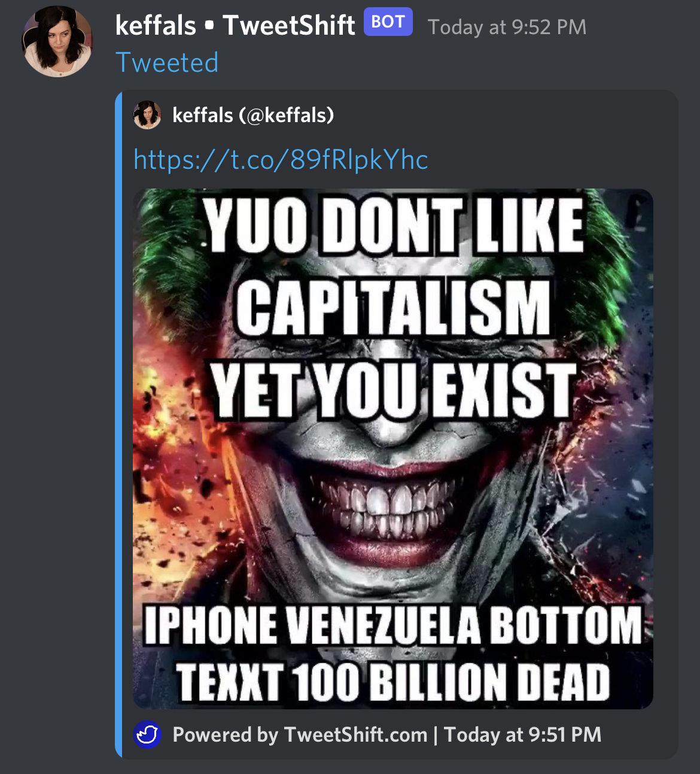This screenshot has height=774, width=700.
Task: Click the small keffals embed avatar
Action: pos(147,115)
